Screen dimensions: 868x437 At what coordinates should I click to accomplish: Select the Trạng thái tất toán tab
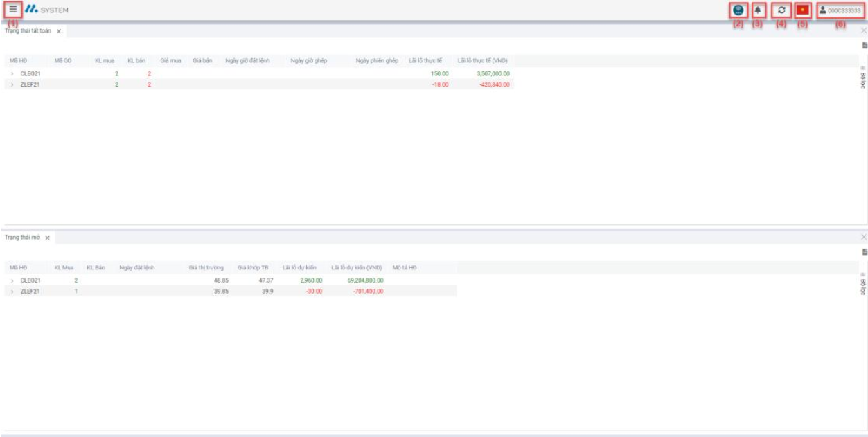click(28, 31)
